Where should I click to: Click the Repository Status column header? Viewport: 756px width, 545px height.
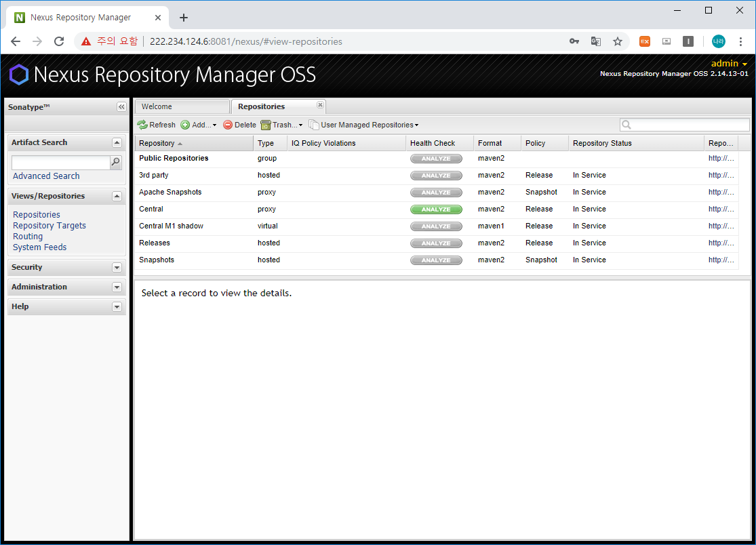637,143
